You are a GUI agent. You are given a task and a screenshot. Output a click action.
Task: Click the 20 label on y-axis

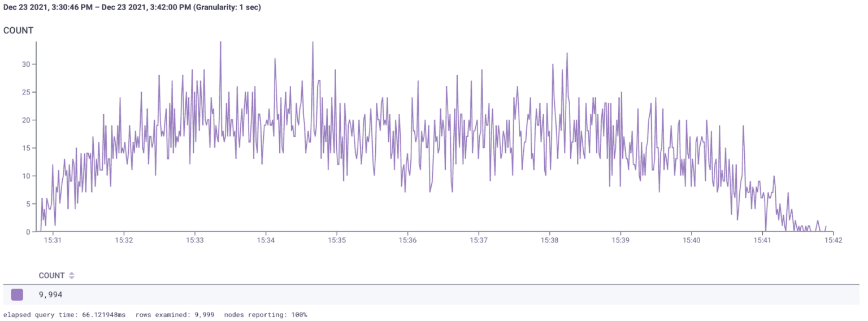[26, 120]
